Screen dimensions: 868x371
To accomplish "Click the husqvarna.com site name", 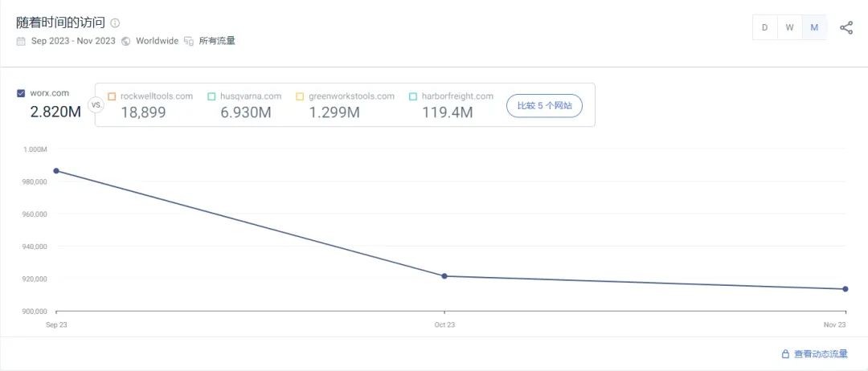I will click(251, 96).
